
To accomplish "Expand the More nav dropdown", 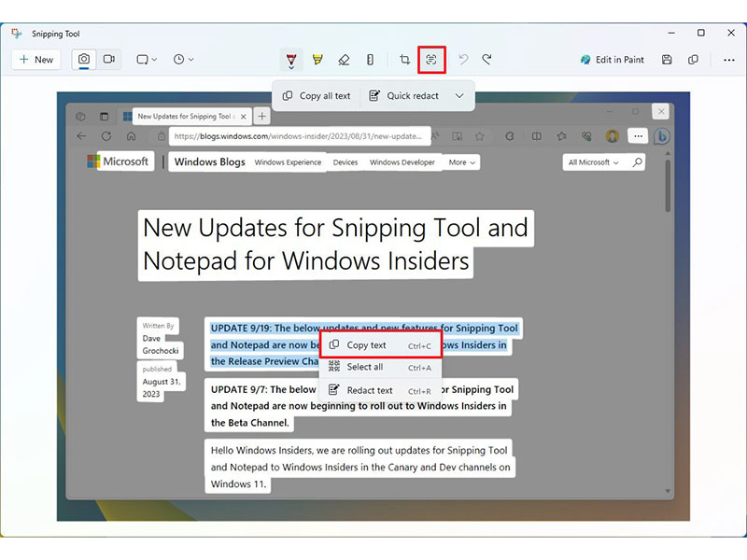I will point(461,162).
